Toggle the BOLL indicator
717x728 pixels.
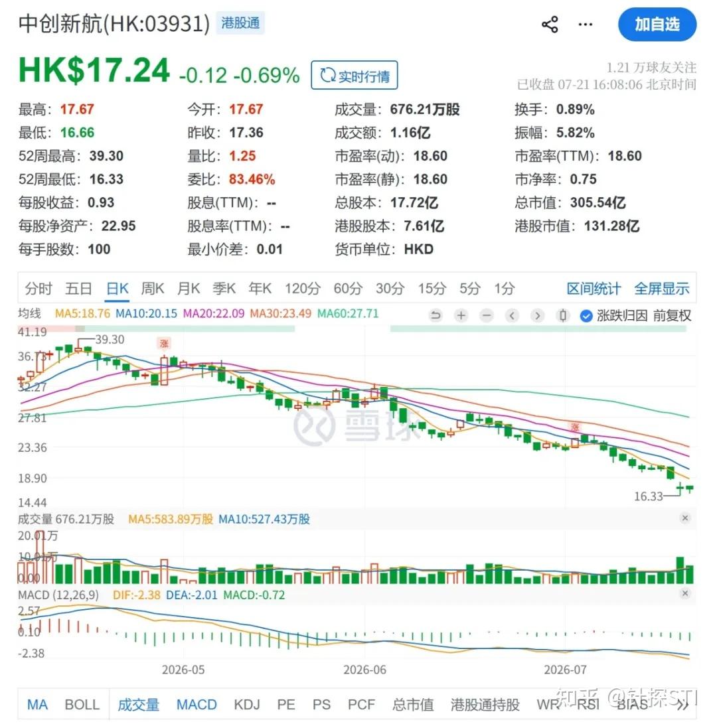(x=82, y=705)
